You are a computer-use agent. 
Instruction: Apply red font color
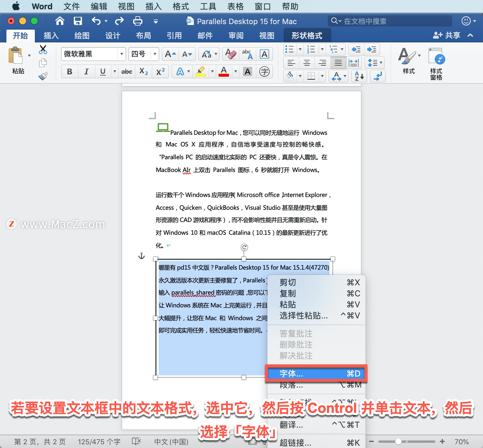(x=224, y=71)
